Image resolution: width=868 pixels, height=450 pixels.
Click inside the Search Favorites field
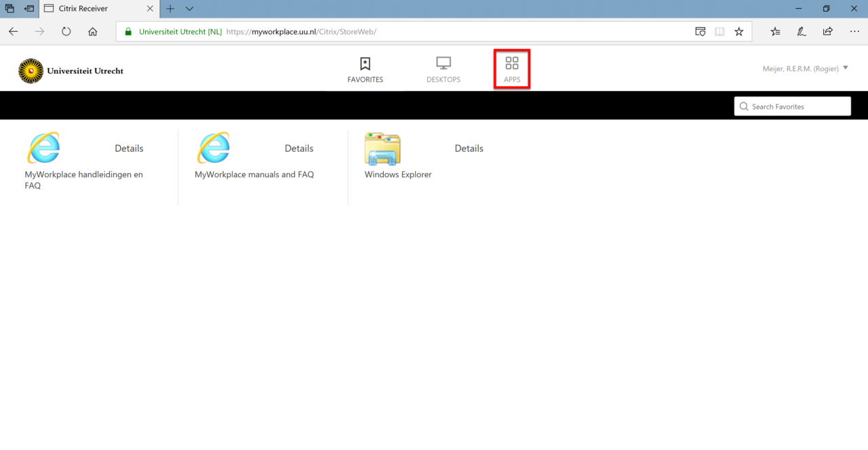click(x=792, y=106)
